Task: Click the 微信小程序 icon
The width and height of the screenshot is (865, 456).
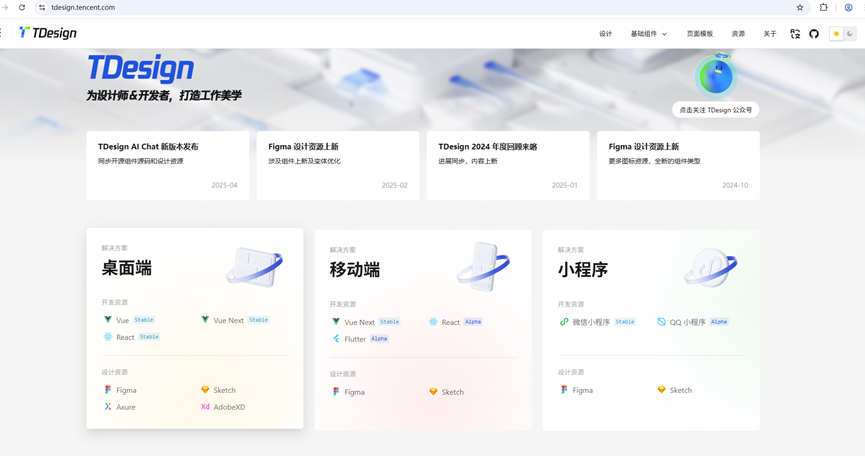Action: point(564,321)
